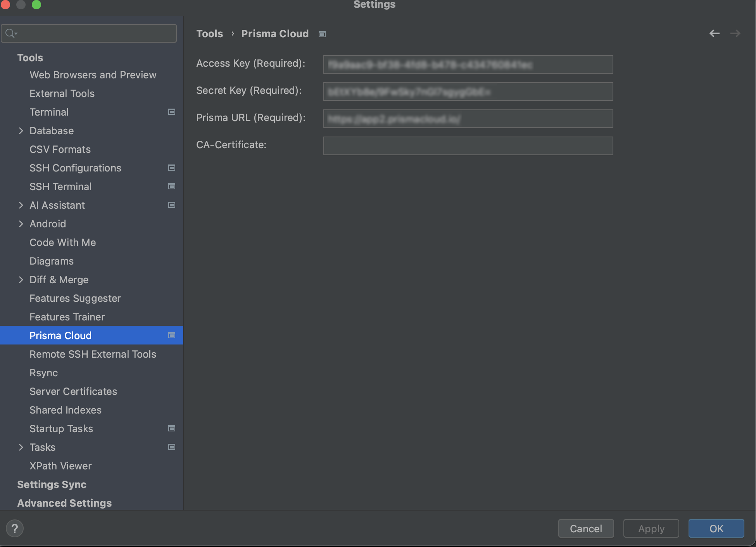Focus the CA-Certificate input field
Viewport: 756px width, 547px height.
pos(468,146)
